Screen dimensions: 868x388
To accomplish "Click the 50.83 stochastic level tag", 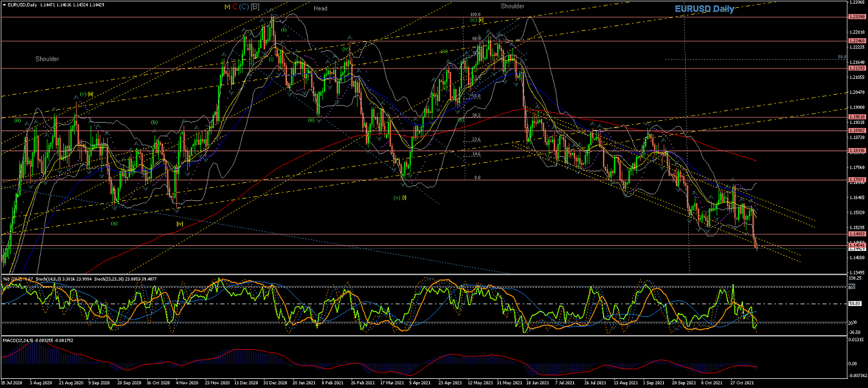I will [x=855, y=304].
